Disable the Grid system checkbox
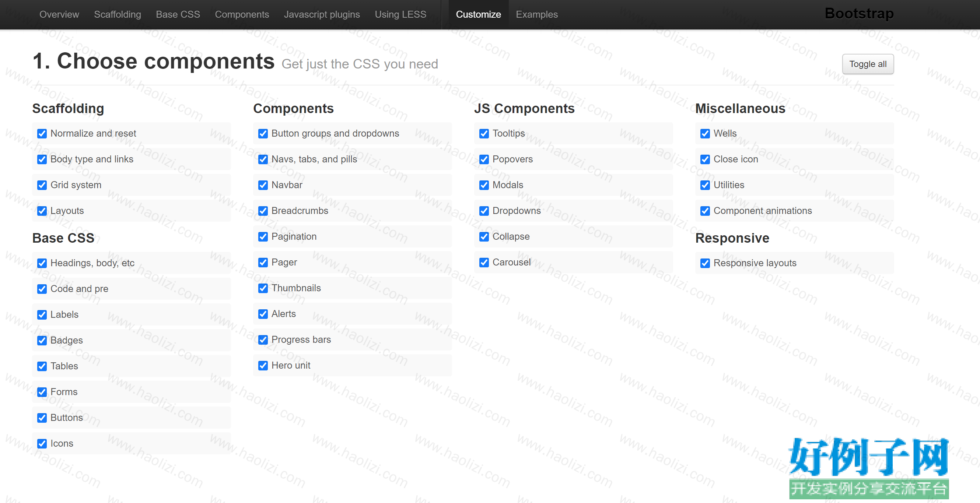 (42, 186)
